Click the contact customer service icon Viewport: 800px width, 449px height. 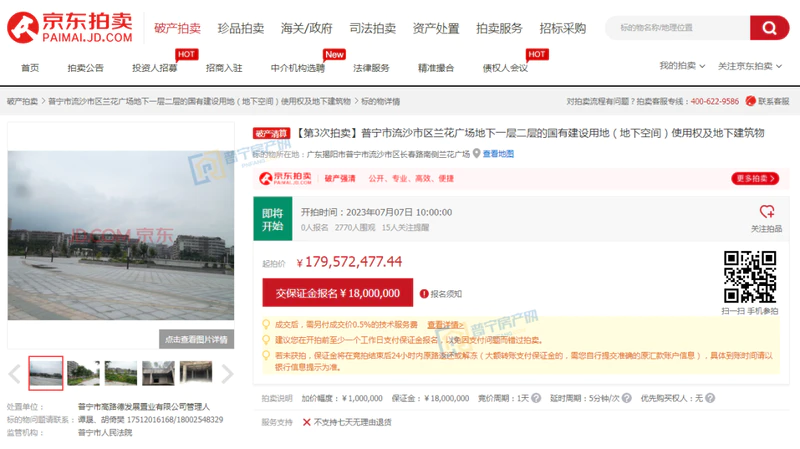(751, 101)
